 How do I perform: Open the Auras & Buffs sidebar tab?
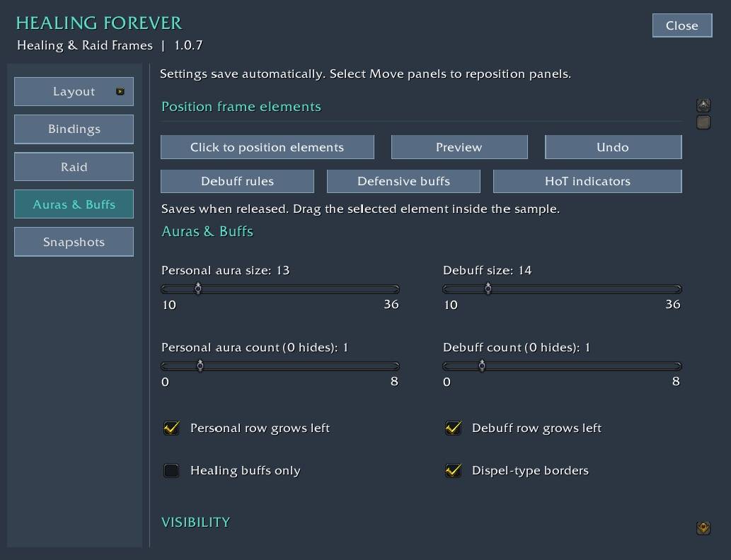[74, 204]
